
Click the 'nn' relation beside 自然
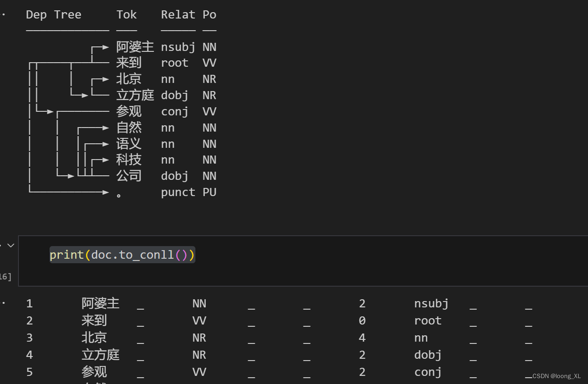[x=168, y=128]
